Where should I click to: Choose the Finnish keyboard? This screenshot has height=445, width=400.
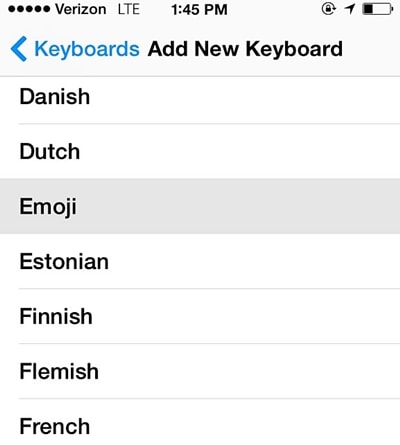(x=200, y=316)
